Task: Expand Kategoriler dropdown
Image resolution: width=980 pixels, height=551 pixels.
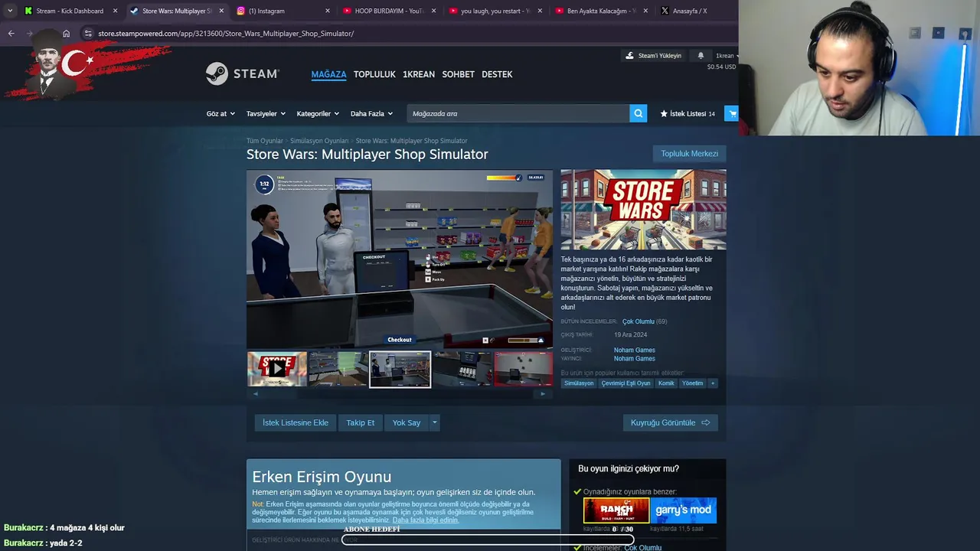Action: point(318,113)
